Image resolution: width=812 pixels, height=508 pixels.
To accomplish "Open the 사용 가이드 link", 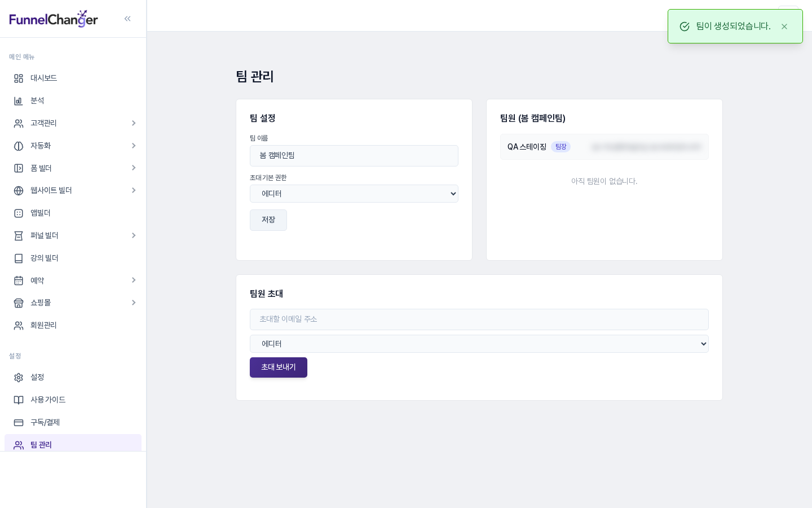I will point(73,400).
